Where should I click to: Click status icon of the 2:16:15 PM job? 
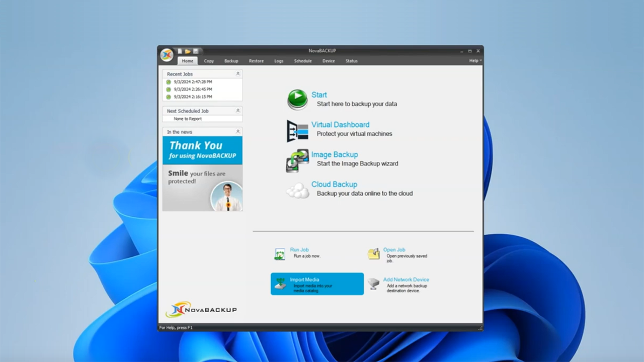[169, 97]
